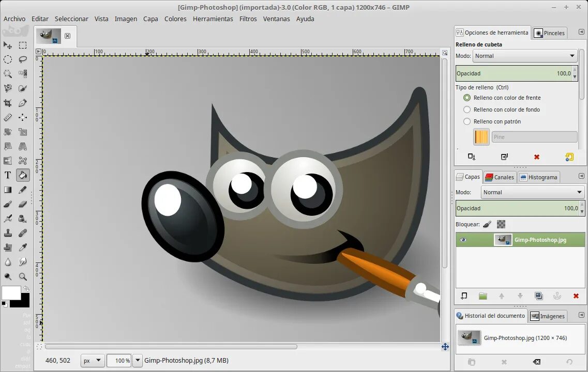Open the Herramientas menu
Screen dimensions: 588x372
[213, 19]
